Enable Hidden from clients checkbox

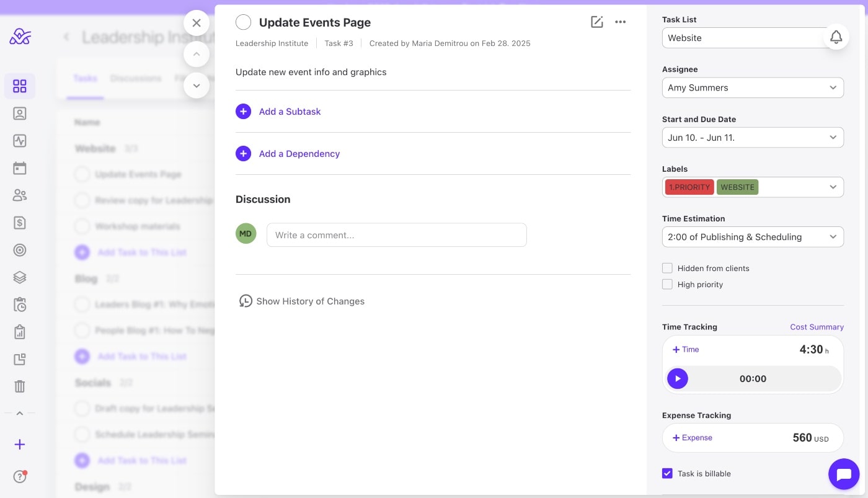pyautogui.click(x=667, y=269)
